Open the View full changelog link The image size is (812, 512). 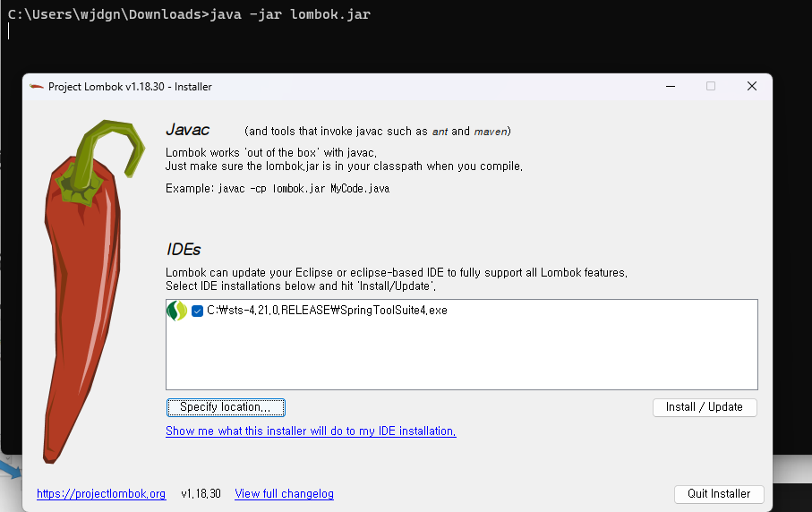[285, 494]
